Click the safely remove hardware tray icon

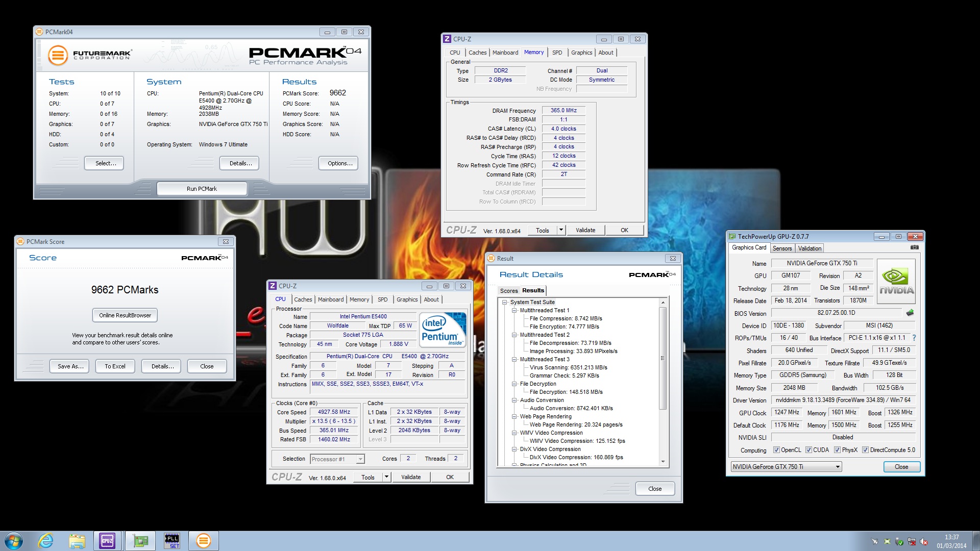tap(899, 542)
